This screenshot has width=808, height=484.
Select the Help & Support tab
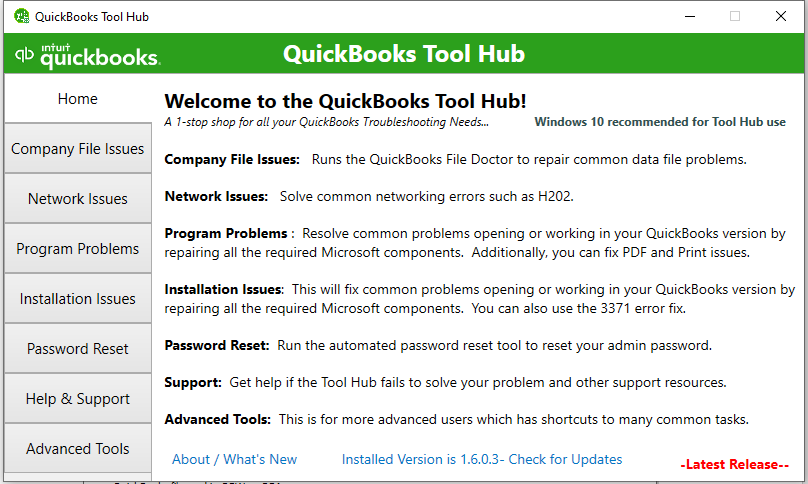(x=77, y=399)
